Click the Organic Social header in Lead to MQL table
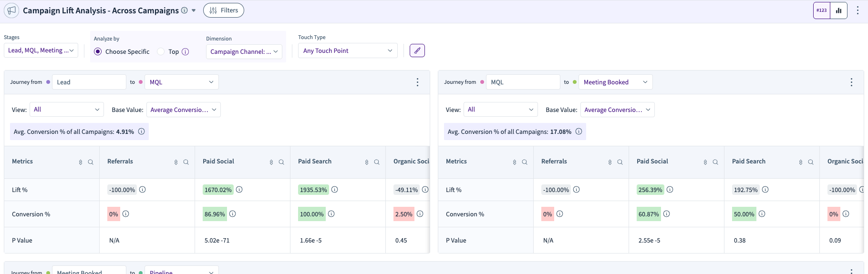Viewport: 868px width, 274px height. click(x=411, y=162)
